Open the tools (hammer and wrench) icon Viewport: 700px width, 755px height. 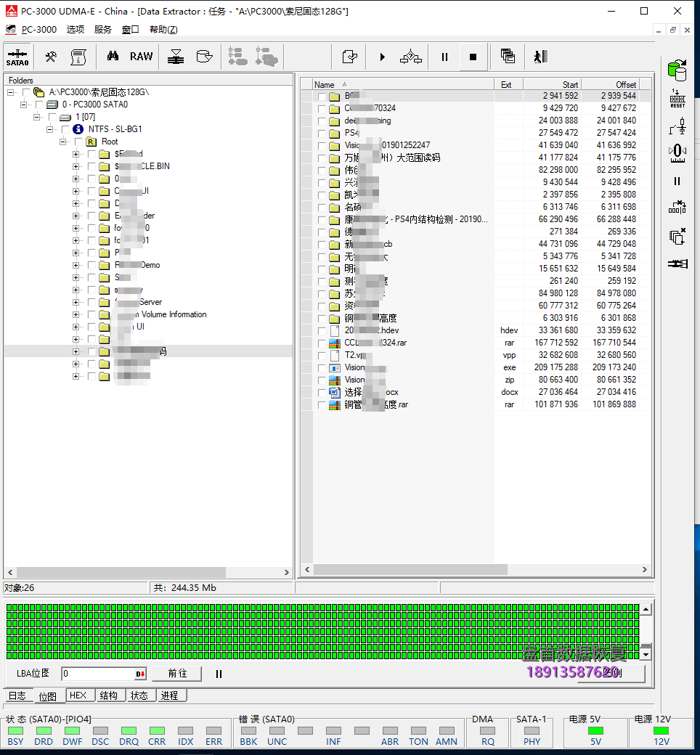[x=51, y=57]
